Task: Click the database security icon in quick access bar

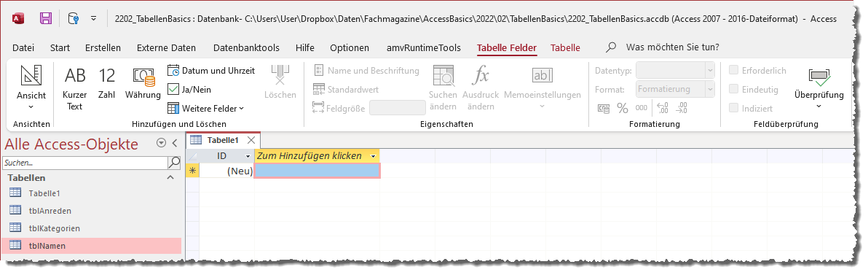Action: click(73, 18)
